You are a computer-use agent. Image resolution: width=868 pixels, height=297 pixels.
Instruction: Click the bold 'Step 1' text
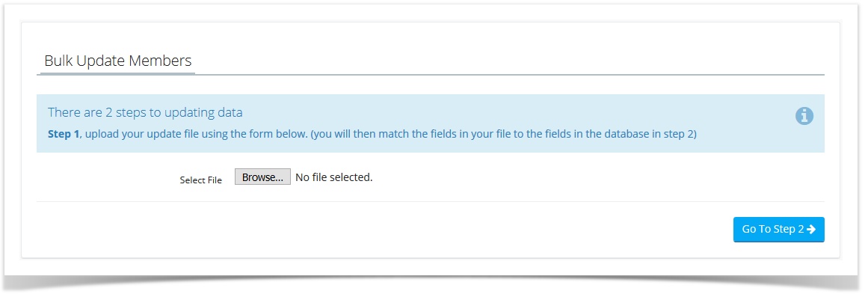pos(64,134)
